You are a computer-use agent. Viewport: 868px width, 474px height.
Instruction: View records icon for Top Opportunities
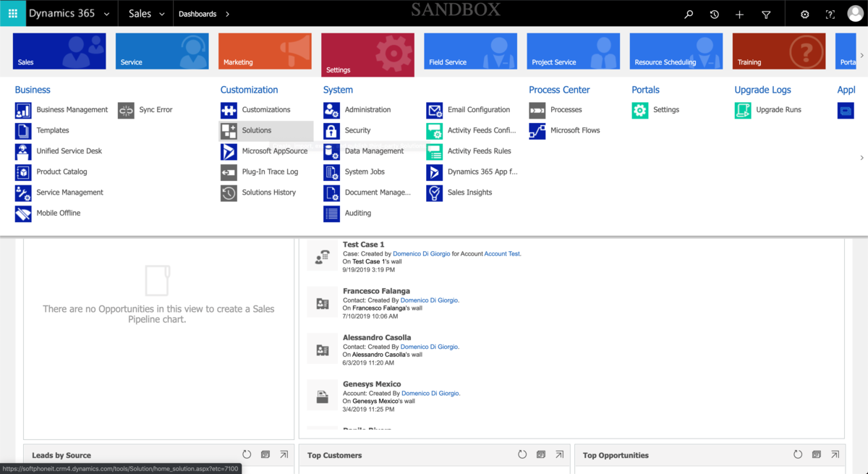816,454
